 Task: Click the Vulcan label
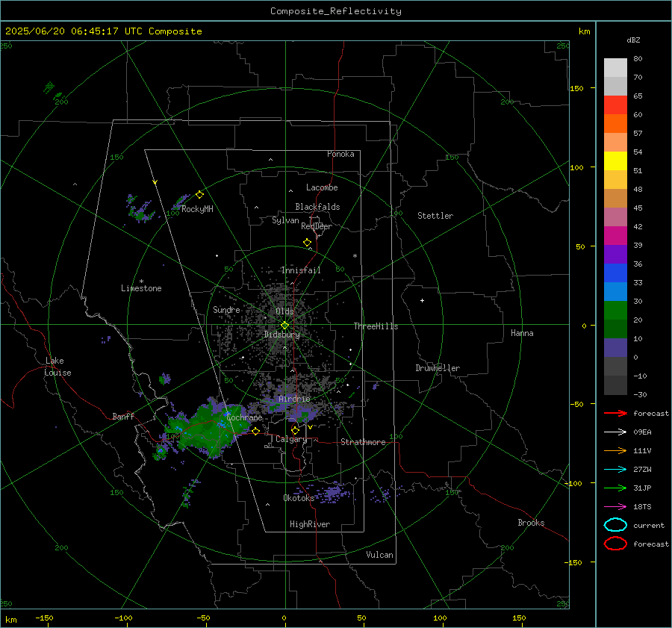[380, 555]
